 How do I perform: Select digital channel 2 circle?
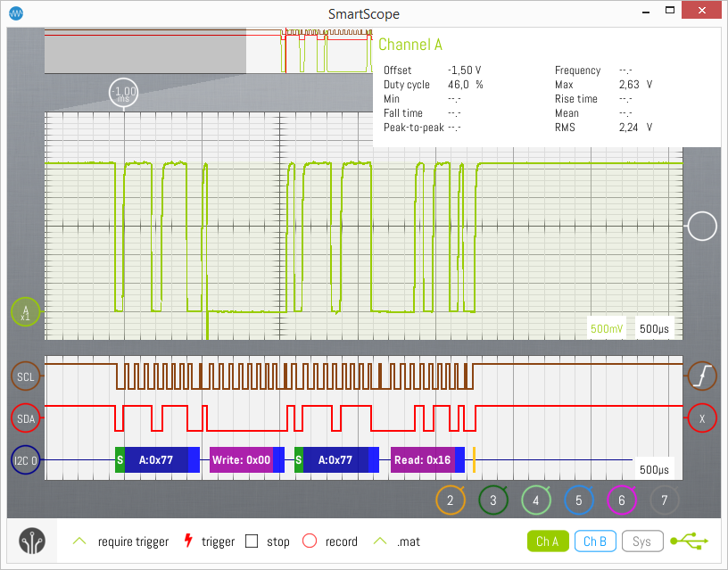click(451, 500)
